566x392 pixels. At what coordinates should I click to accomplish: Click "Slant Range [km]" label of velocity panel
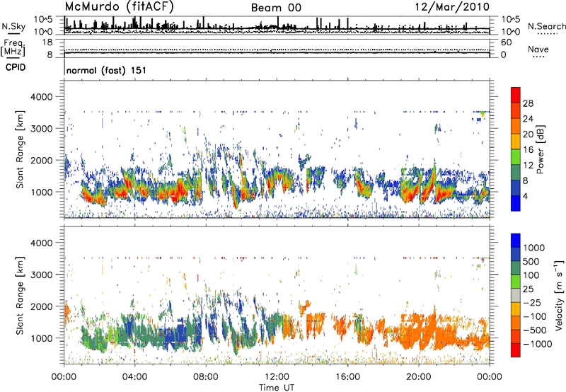20,295
